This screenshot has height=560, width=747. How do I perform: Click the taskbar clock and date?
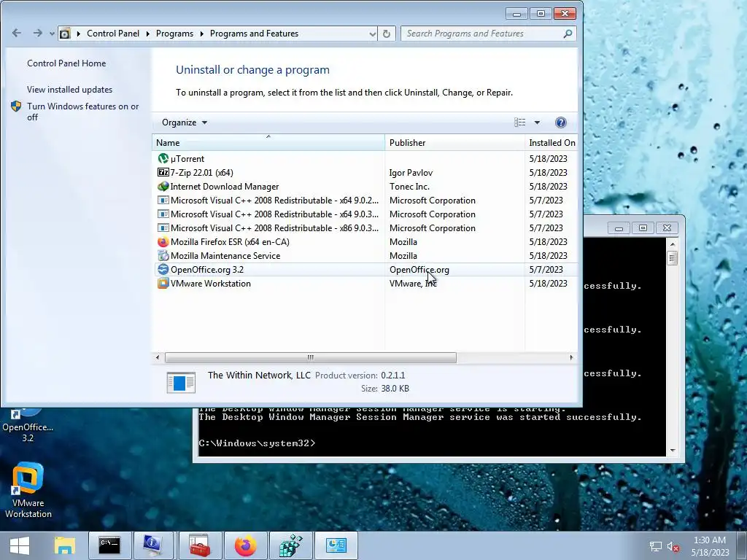point(710,546)
